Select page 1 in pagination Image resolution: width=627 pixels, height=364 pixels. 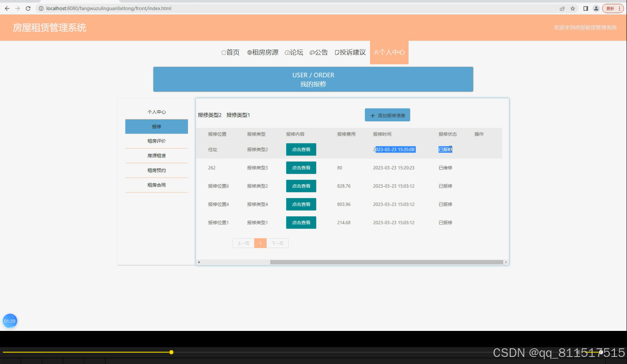pyautogui.click(x=261, y=243)
